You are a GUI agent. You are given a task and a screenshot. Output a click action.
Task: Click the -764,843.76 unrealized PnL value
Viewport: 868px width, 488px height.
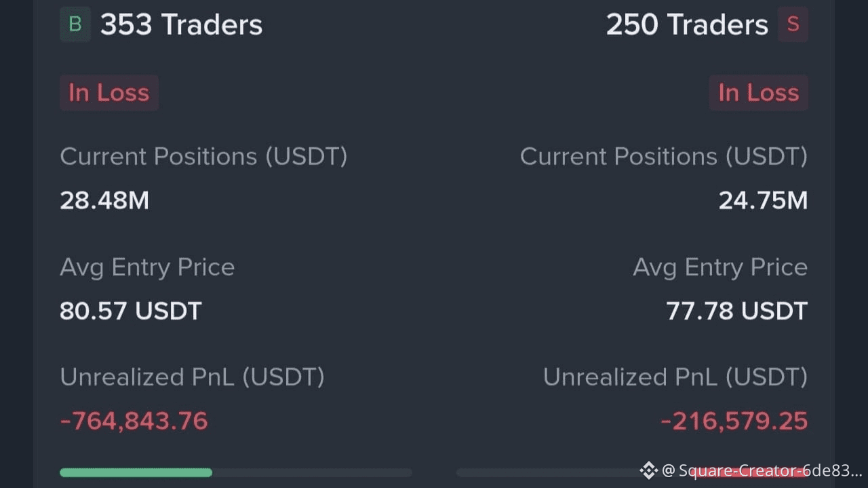[x=134, y=421]
